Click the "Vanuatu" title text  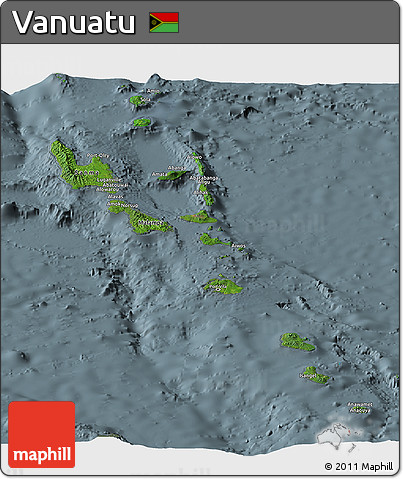[73, 23]
